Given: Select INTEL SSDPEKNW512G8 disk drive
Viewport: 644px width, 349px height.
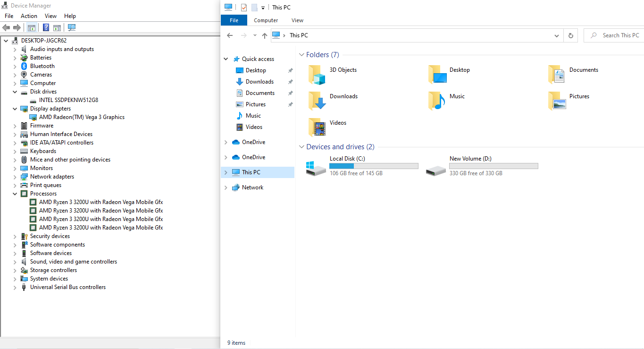Looking at the screenshot, I should 68,100.
